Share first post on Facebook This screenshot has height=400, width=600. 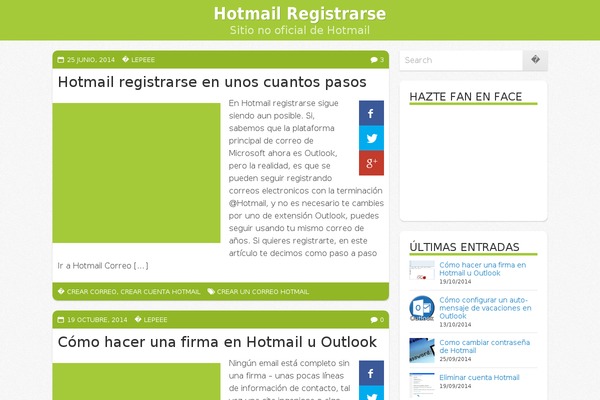(x=371, y=113)
